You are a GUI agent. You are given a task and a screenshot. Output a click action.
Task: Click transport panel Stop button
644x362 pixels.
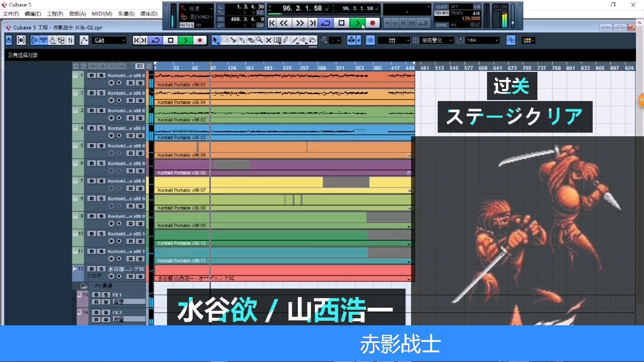[x=341, y=23]
